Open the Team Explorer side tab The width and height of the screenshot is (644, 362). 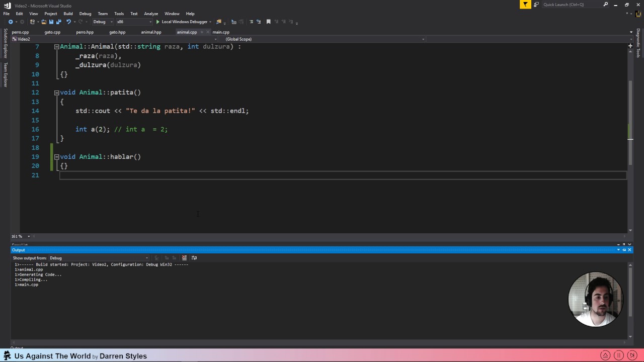tap(6, 75)
